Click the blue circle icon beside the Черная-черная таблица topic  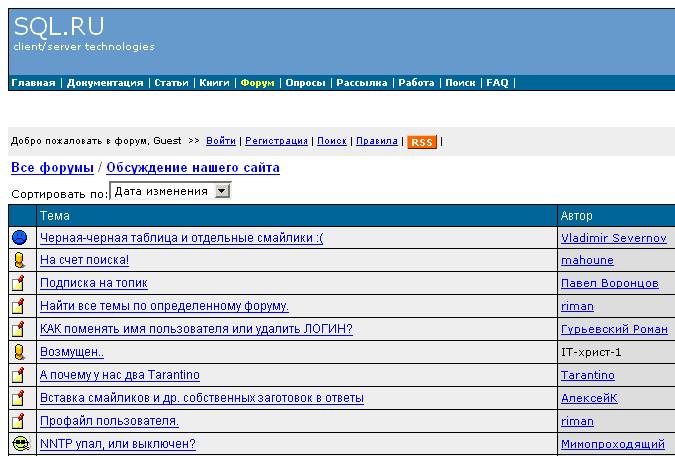pos(19,237)
